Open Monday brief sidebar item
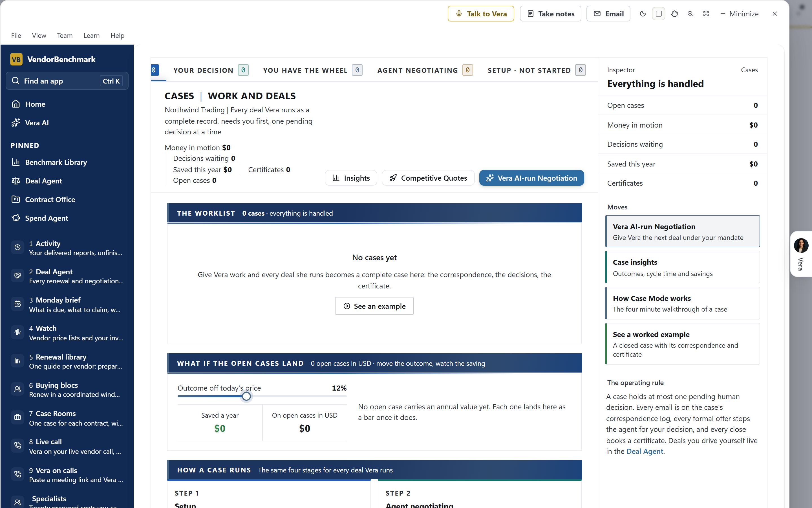Screen dimensions: 812x508 (67, 305)
